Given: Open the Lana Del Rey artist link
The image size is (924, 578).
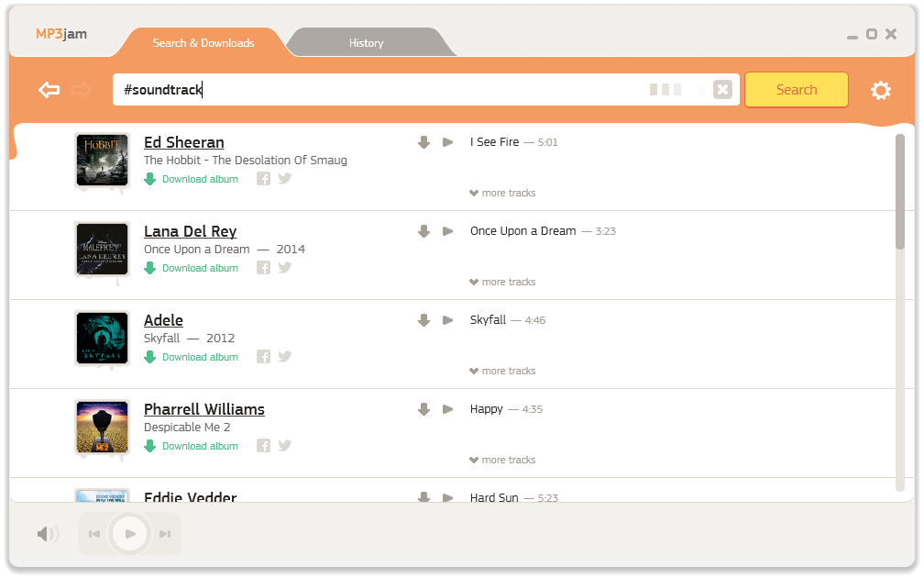Looking at the screenshot, I should coord(191,232).
